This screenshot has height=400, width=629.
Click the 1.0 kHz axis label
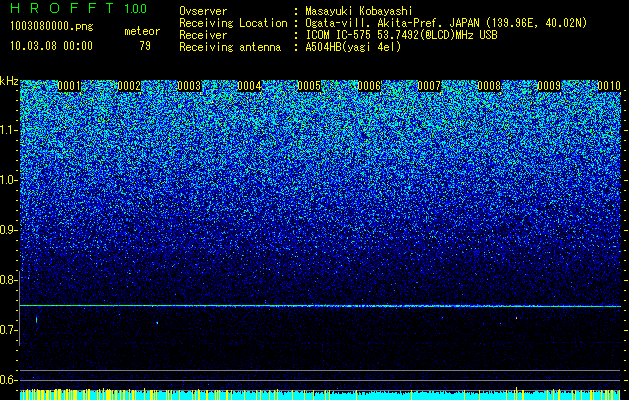click(9, 180)
